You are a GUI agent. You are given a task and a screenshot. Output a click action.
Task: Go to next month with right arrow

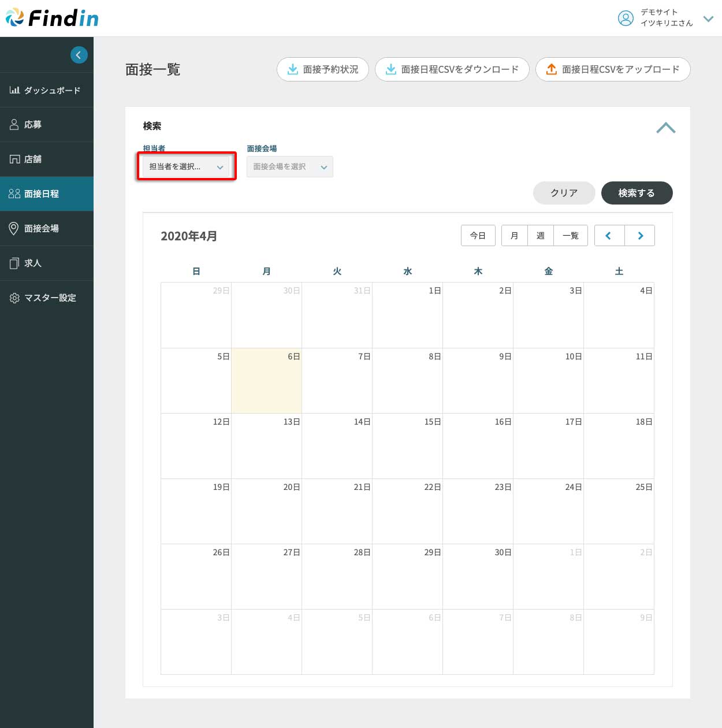(x=640, y=236)
